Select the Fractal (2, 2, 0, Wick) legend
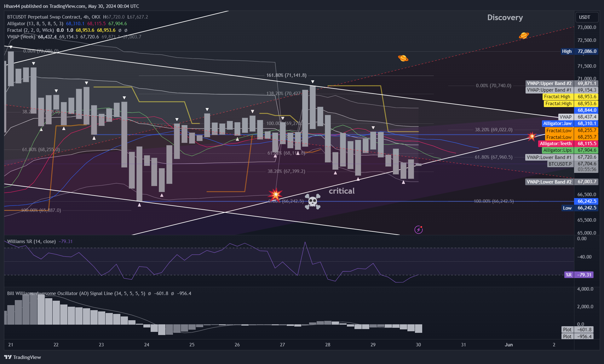Image resolution: width=604 pixels, height=364 pixels. pos(31,30)
